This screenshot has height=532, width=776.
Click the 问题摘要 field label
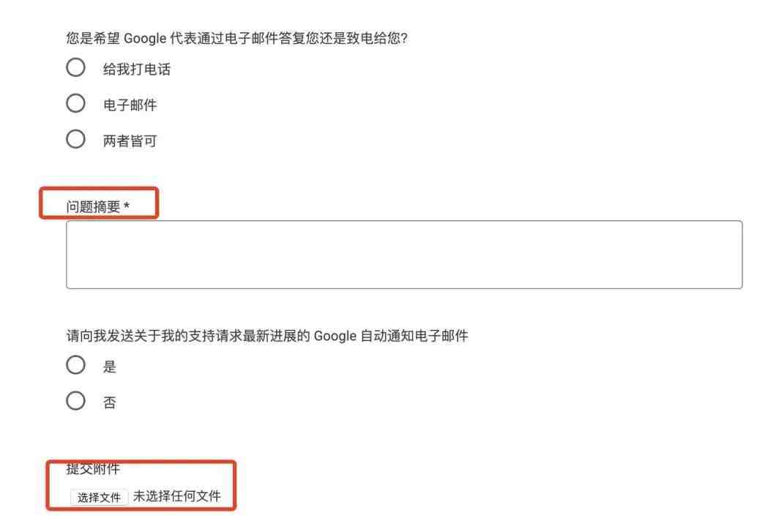click(x=93, y=207)
